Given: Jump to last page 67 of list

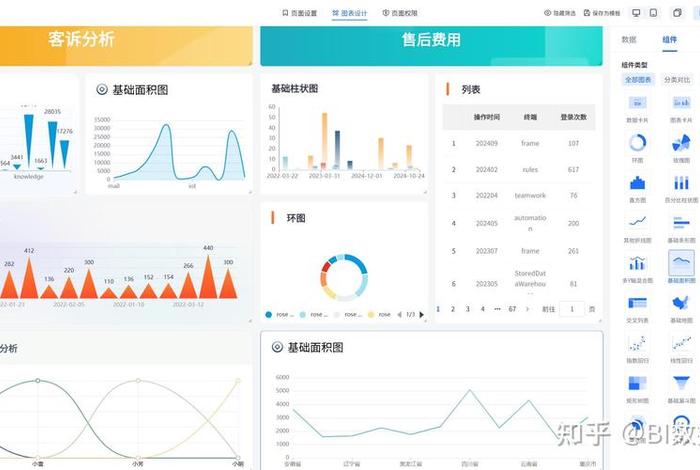Looking at the screenshot, I should pyautogui.click(x=512, y=309).
